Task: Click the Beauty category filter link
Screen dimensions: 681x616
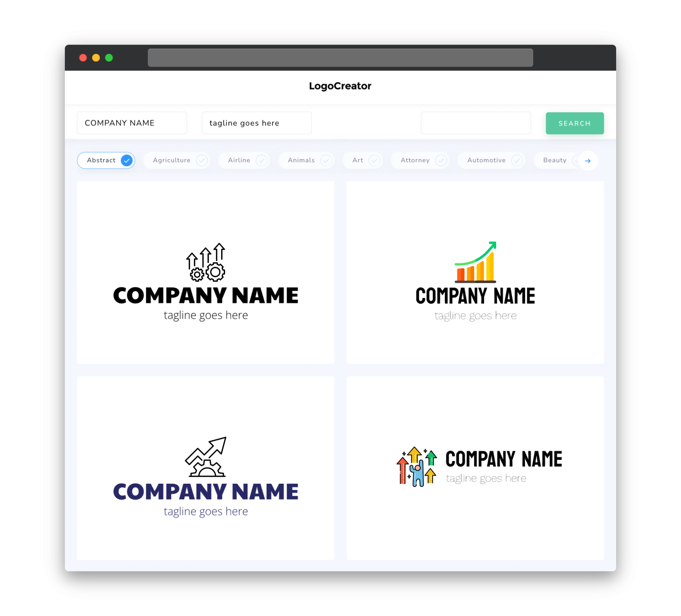Action: pos(555,160)
